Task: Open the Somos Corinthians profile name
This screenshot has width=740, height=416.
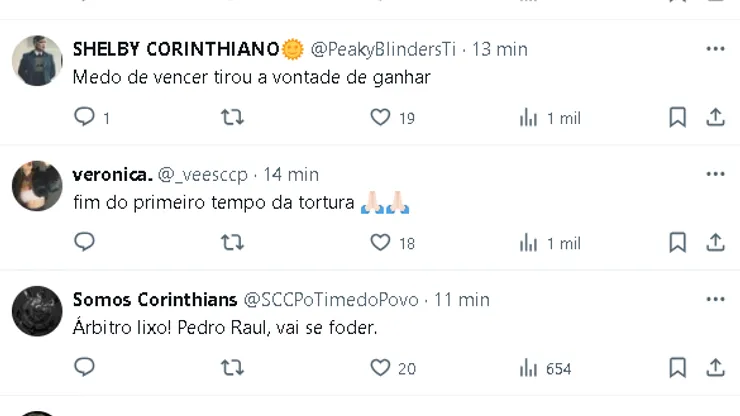Action: click(155, 299)
